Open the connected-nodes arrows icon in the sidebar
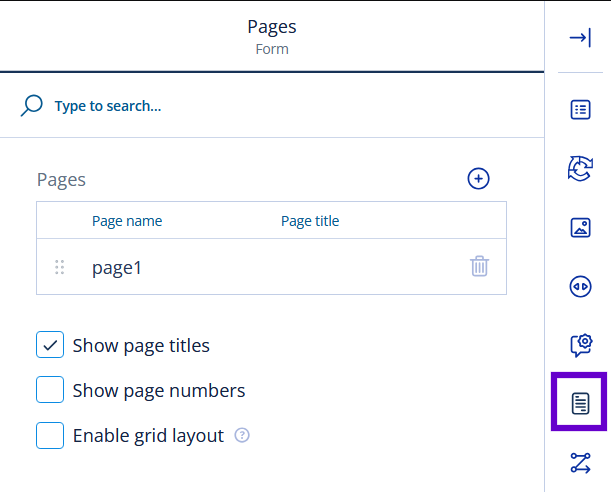Viewport: 611px width, 492px height. [580, 463]
